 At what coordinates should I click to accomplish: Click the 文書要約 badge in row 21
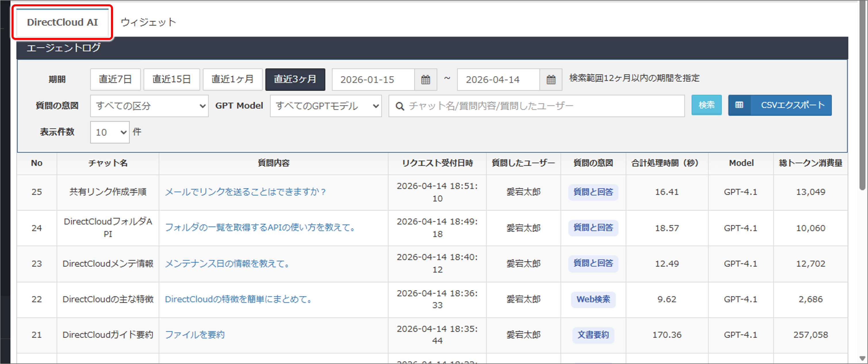point(593,335)
